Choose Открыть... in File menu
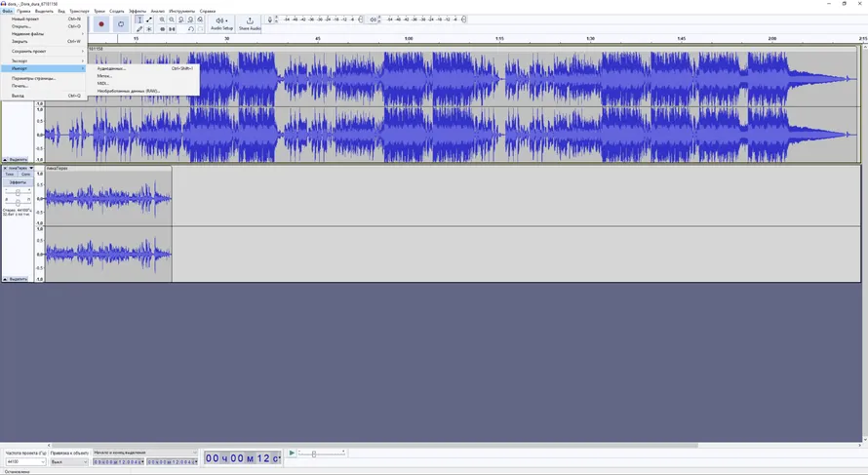Image resolution: width=868 pixels, height=475 pixels. 44,26
